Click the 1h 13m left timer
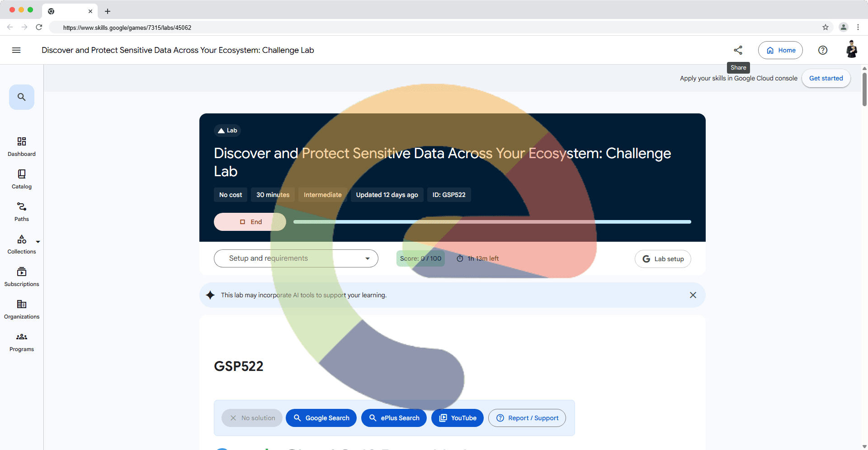This screenshot has width=868, height=450. 477,258
